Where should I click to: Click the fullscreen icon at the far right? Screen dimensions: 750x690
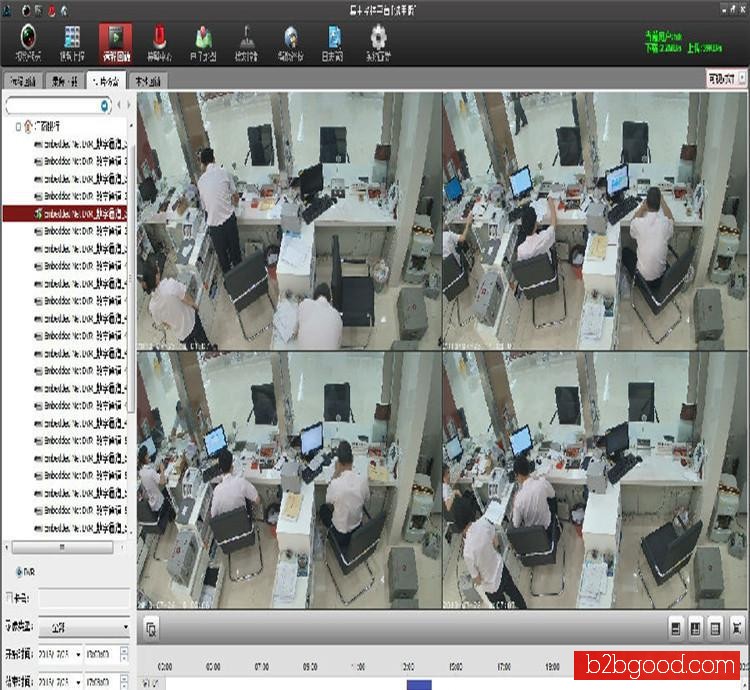tap(737, 628)
